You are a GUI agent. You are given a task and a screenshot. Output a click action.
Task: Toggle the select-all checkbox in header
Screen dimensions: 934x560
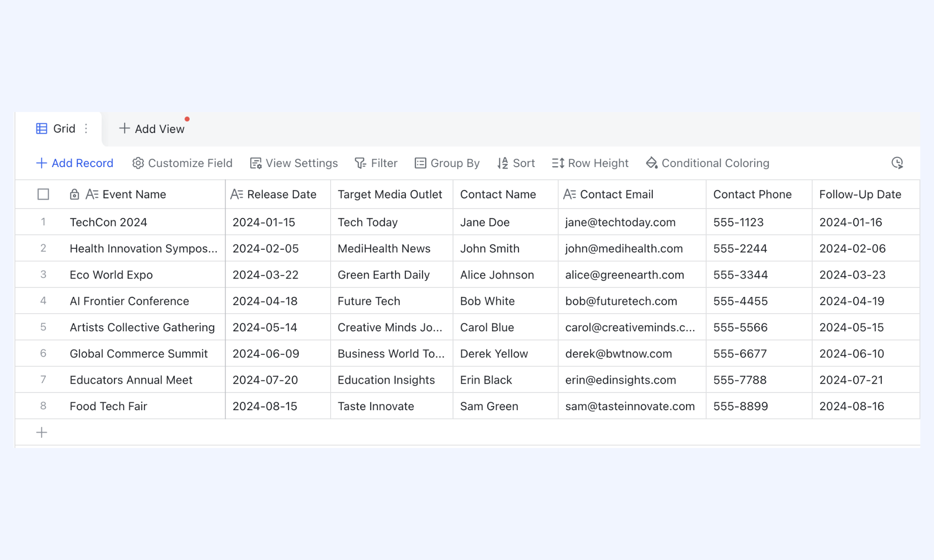point(43,194)
